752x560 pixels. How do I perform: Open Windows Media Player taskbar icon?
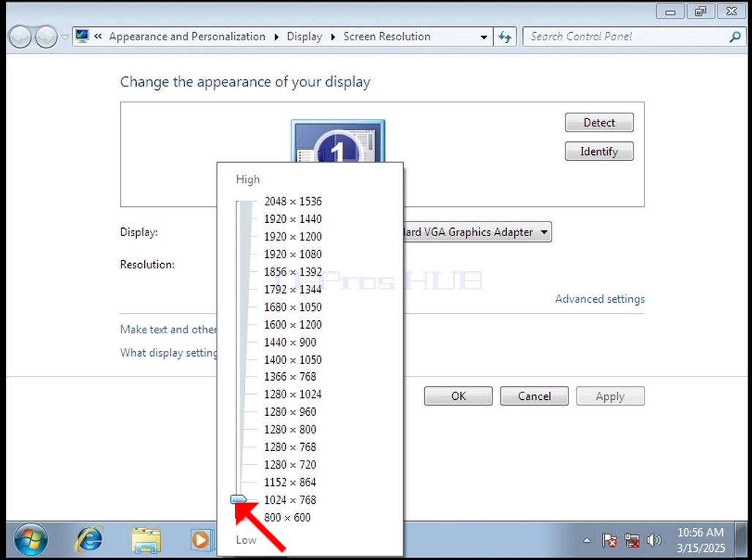pos(201,540)
